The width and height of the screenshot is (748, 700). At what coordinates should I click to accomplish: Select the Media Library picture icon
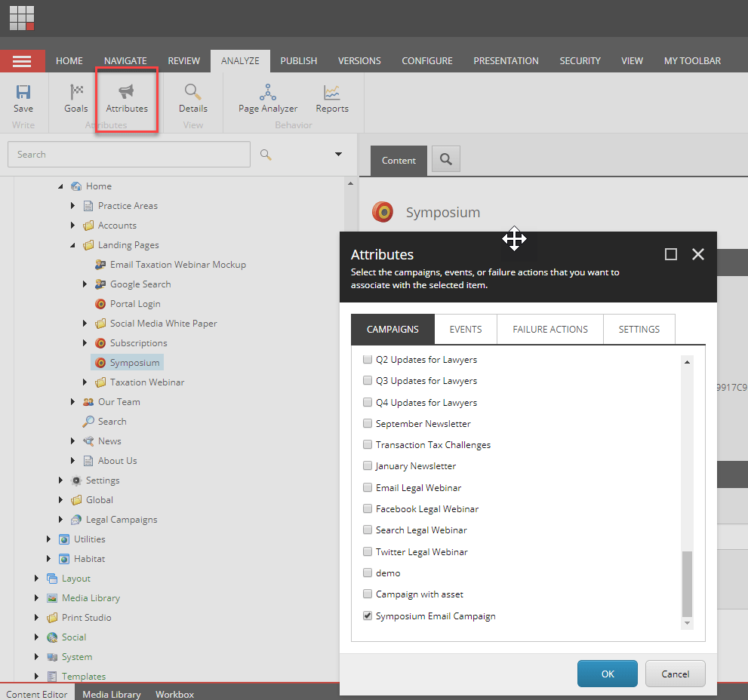pos(52,598)
